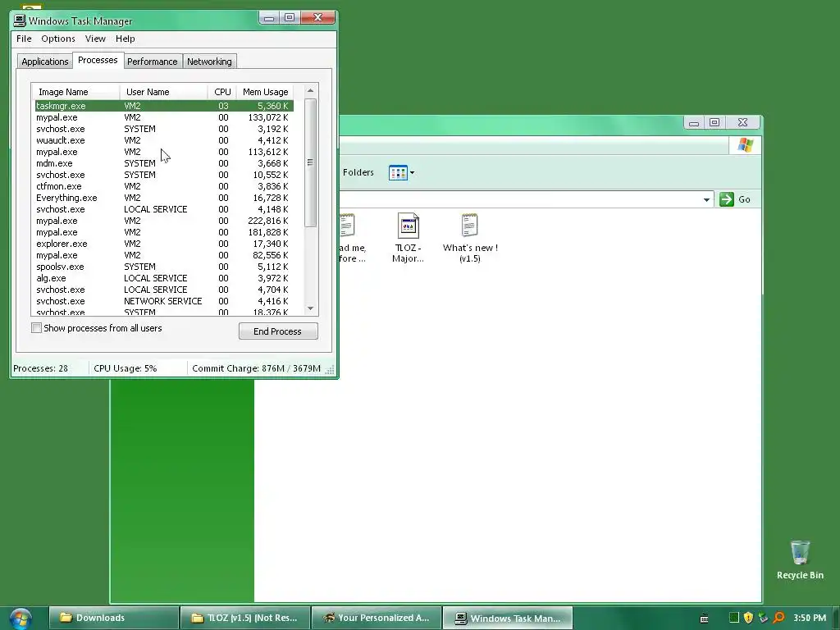Select the spoolsv.exe process
The width and height of the screenshot is (840, 630).
pyautogui.click(x=164, y=267)
